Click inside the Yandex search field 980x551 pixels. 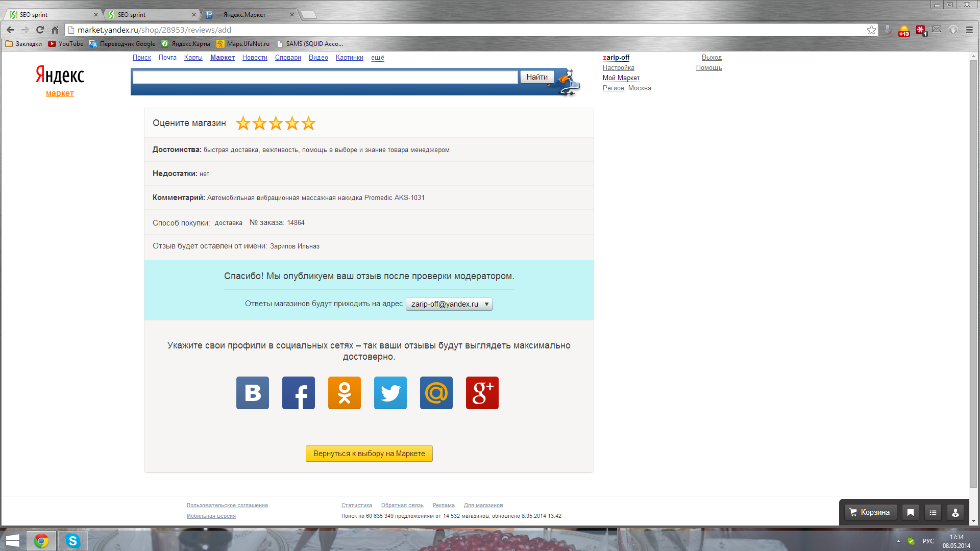point(325,77)
